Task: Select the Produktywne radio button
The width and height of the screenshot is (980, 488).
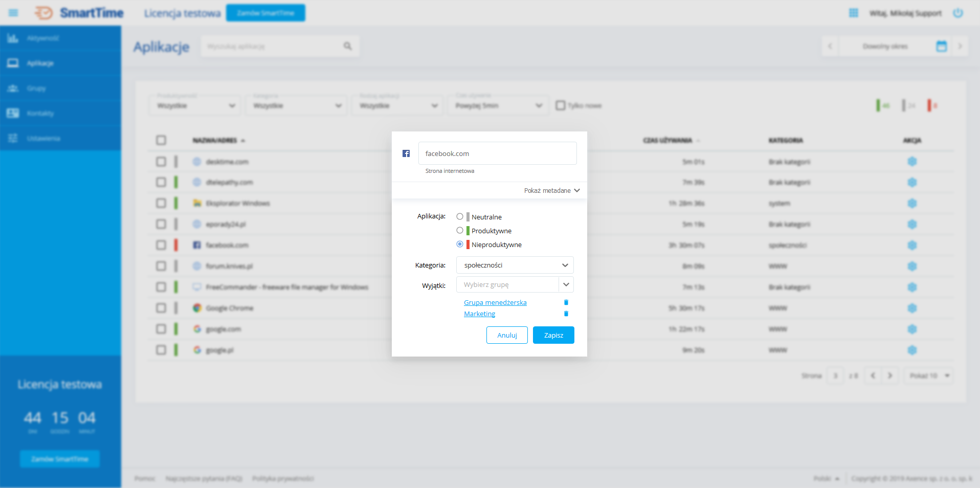Action: pos(459,230)
